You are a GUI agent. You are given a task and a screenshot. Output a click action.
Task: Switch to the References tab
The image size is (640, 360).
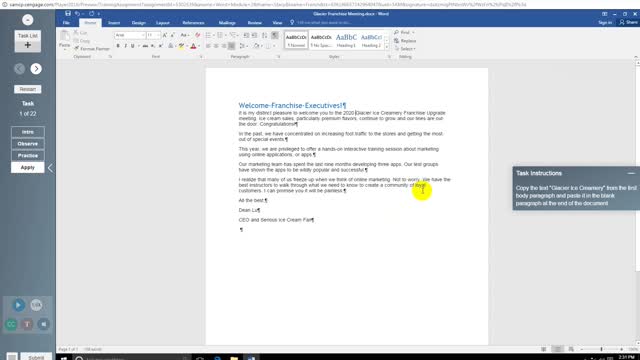click(x=193, y=23)
